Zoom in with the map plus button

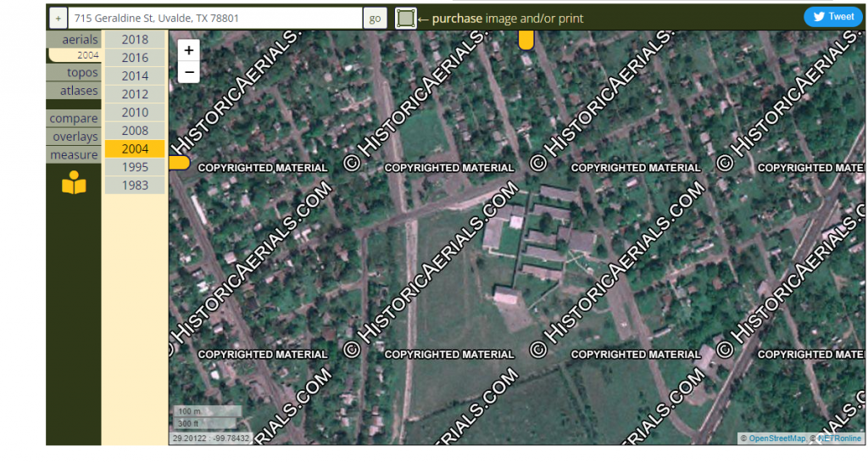[x=189, y=50]
